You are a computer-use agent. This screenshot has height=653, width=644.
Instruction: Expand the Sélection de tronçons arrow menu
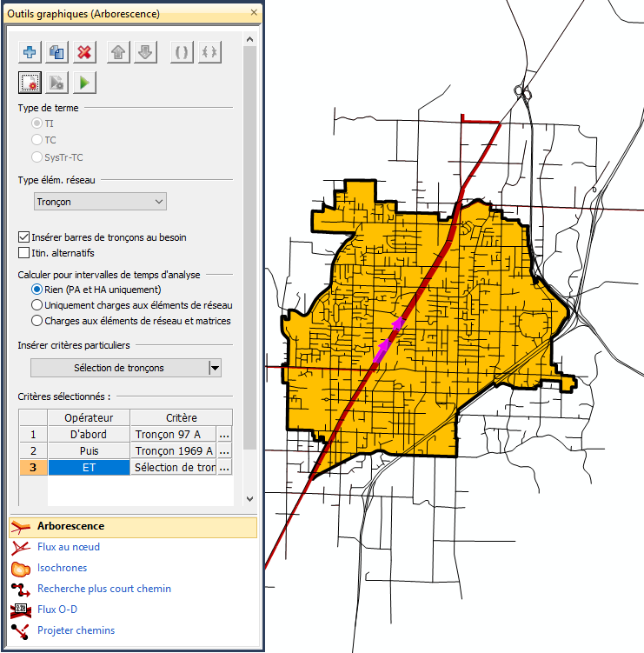coord(215,368)
